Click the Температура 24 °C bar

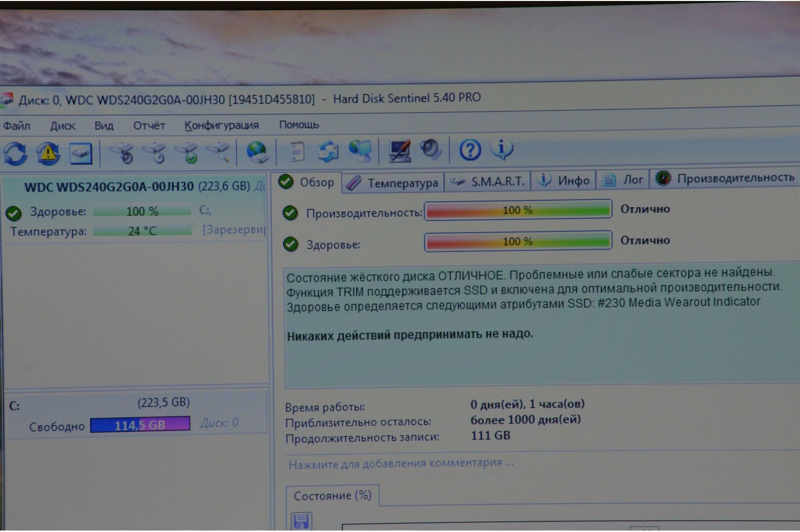142,231
